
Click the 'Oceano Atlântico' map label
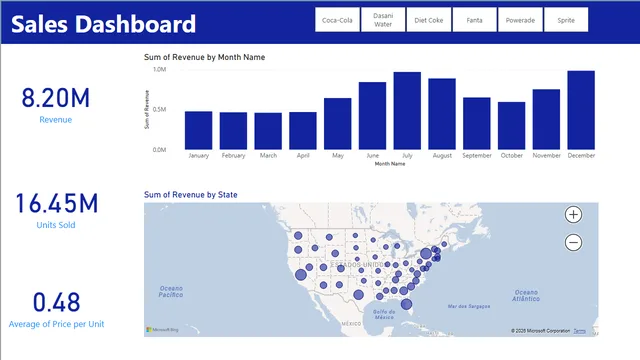[526, 296]
